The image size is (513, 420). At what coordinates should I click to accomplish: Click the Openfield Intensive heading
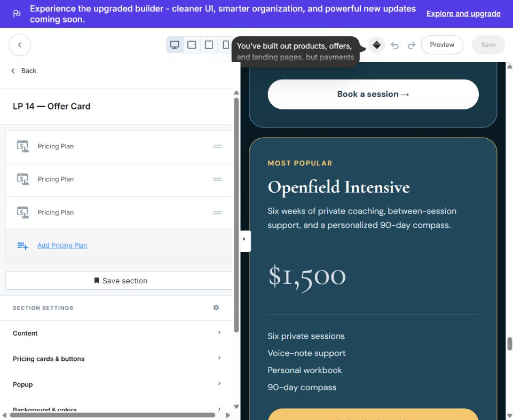pos(338,187)
